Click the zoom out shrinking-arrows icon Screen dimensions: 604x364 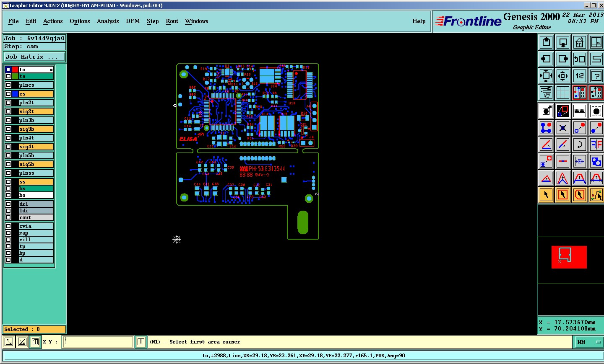[563, 76]
